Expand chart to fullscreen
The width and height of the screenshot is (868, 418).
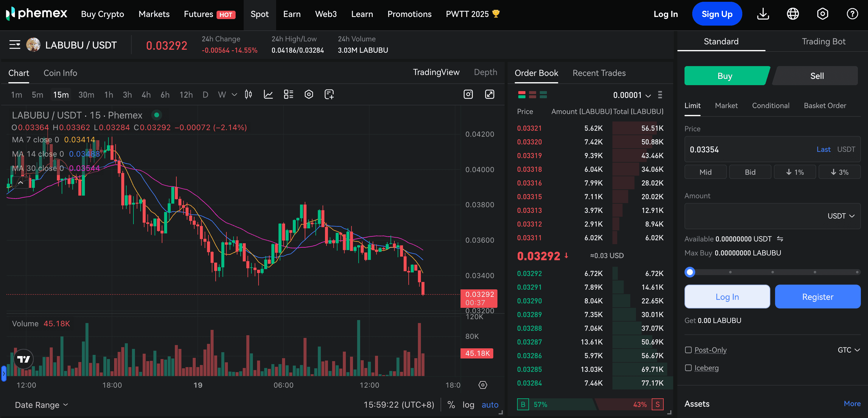tap(489, 94)
